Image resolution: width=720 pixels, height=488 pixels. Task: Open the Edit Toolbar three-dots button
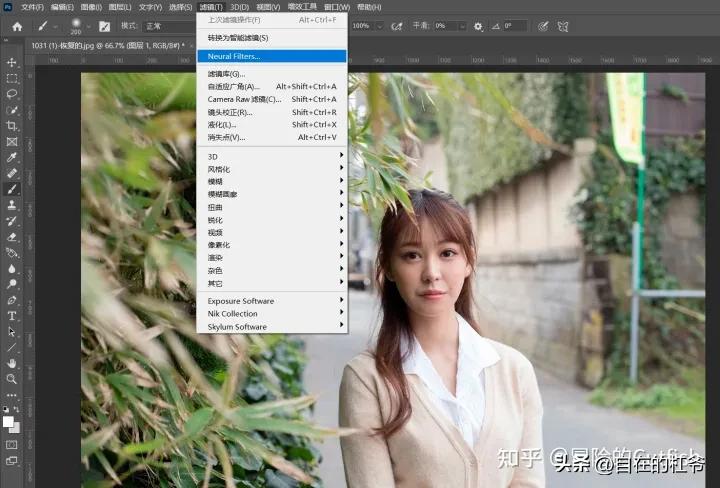(x=12, y=395)
